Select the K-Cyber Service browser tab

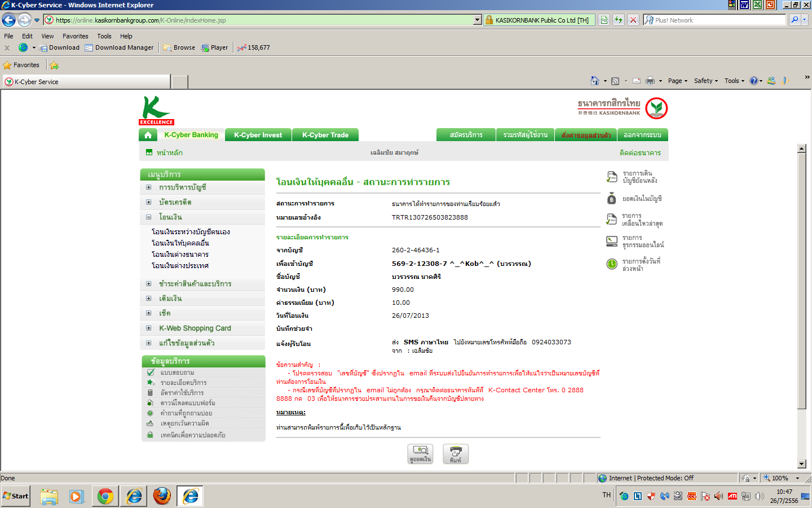[x=86, y=82]
